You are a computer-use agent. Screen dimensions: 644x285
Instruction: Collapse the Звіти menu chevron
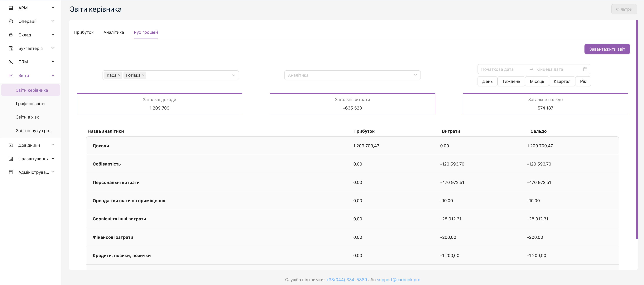point(53,75)
